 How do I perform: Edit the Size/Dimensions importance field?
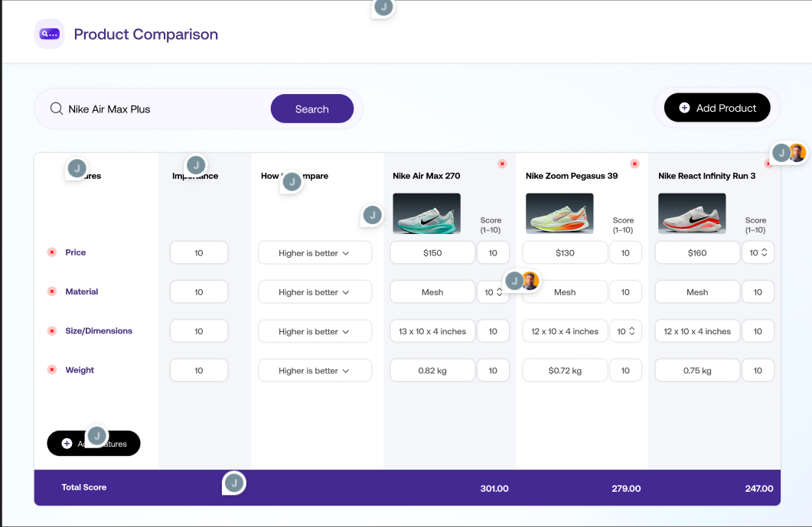199,331
